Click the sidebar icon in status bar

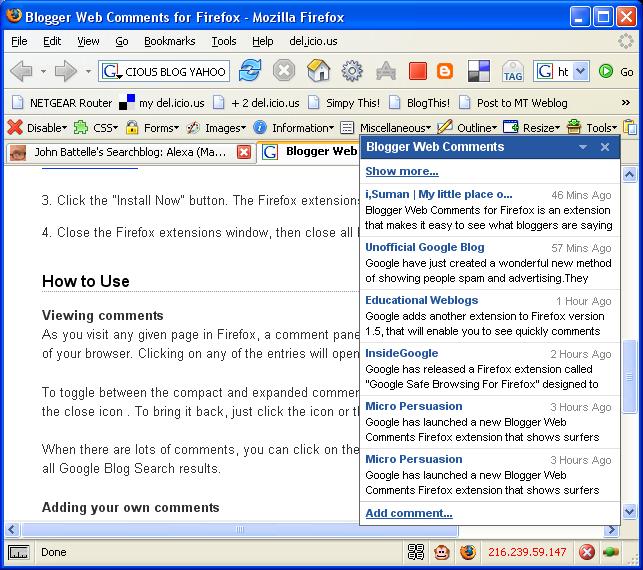[18, 552]
